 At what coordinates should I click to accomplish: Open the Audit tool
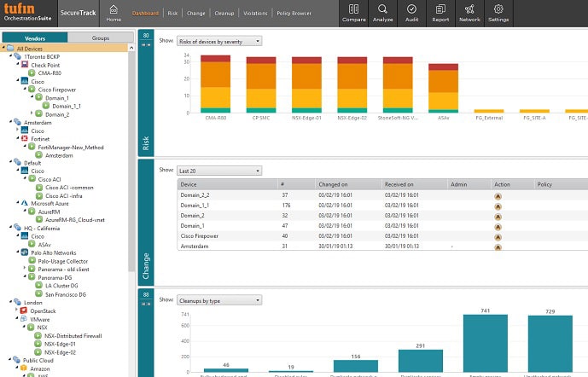point(411,13)
